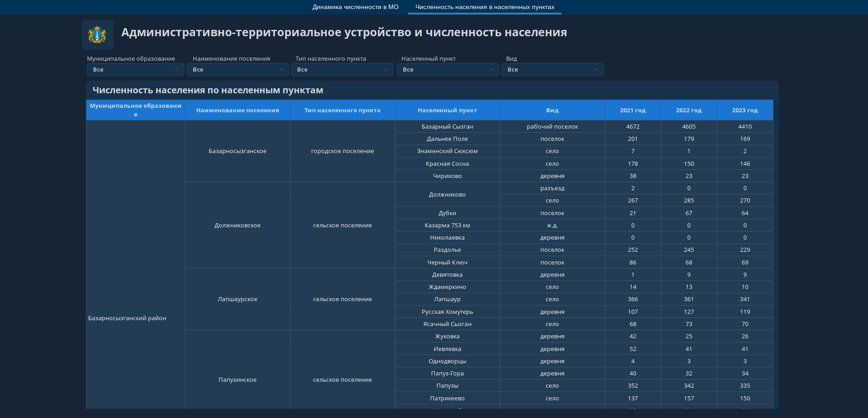Select Численность населения в населенных пунктах tab

tap(485, 7)
